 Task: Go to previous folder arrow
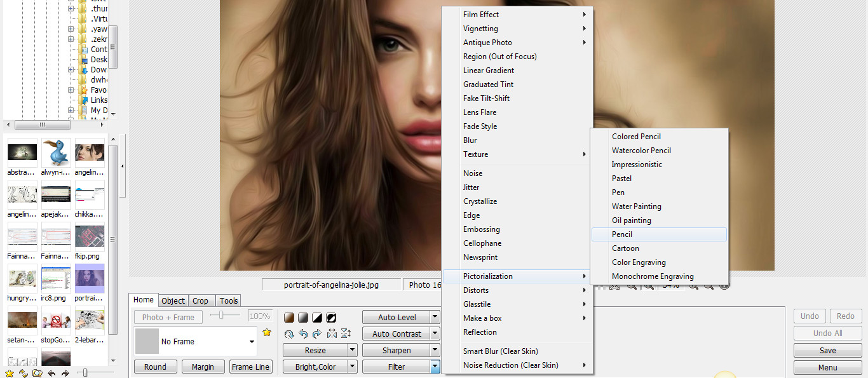(x=51, y=373)
